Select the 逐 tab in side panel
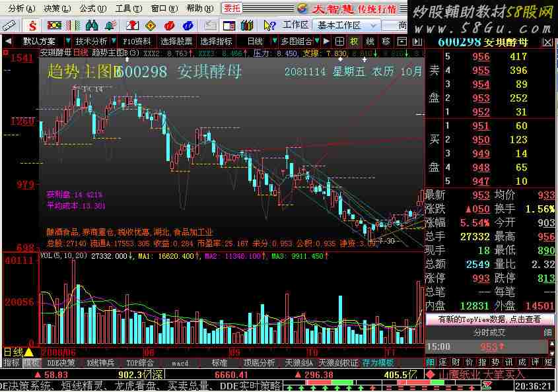558x392 pixels. [442, 362]
